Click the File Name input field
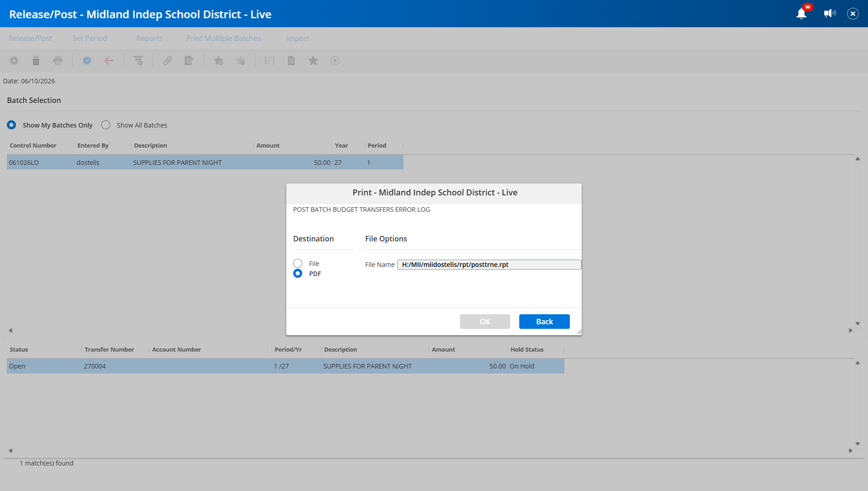 pos(489,265)
